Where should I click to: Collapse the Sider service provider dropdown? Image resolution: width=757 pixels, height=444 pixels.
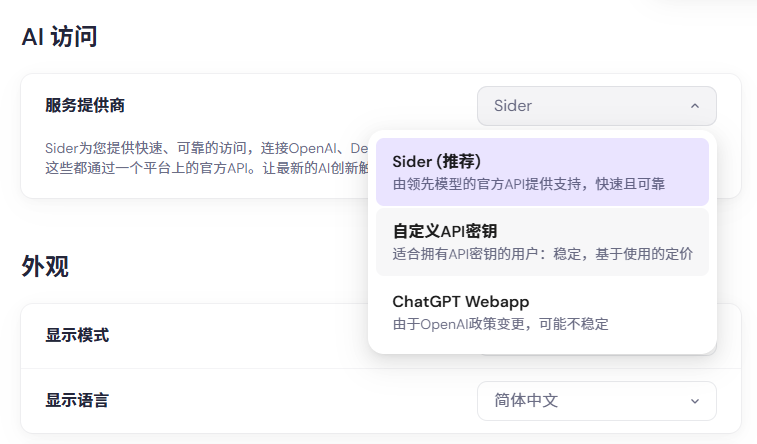tap(597, 106)
